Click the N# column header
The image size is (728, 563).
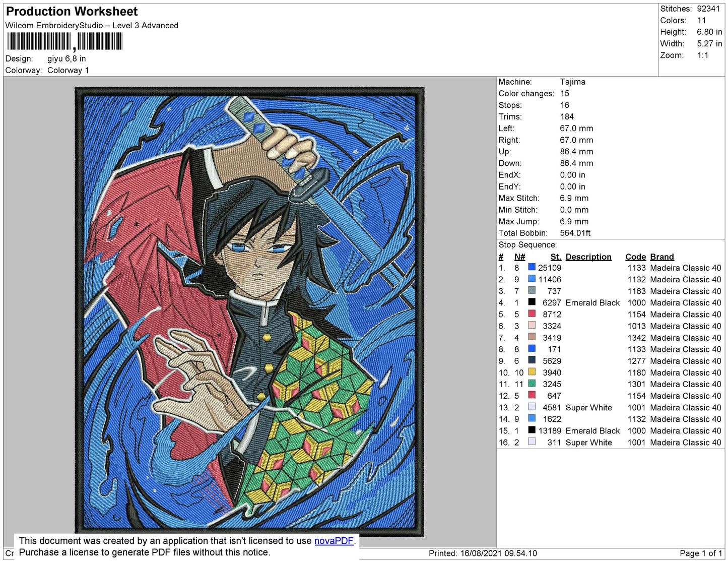coord(519,257)
